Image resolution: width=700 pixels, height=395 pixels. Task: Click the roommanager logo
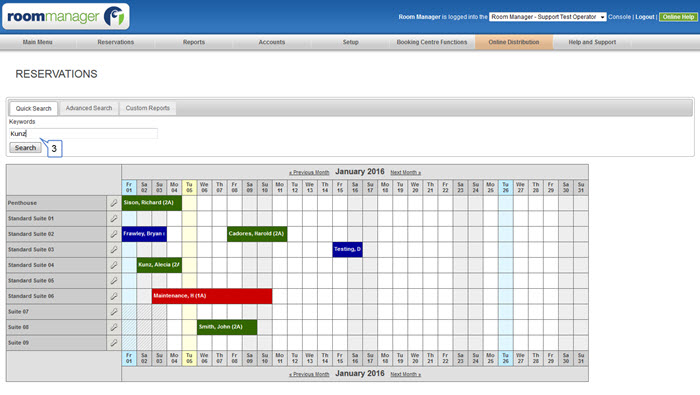coord(66,17)
